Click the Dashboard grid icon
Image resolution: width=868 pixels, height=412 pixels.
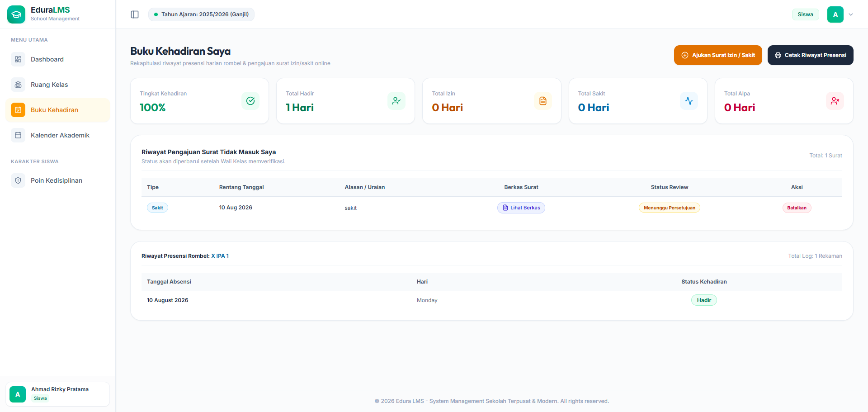(x=18, y=59)
